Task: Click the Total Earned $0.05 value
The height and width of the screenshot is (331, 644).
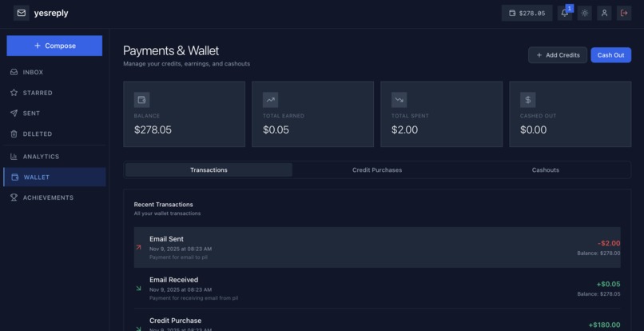Action: (276, 130)
